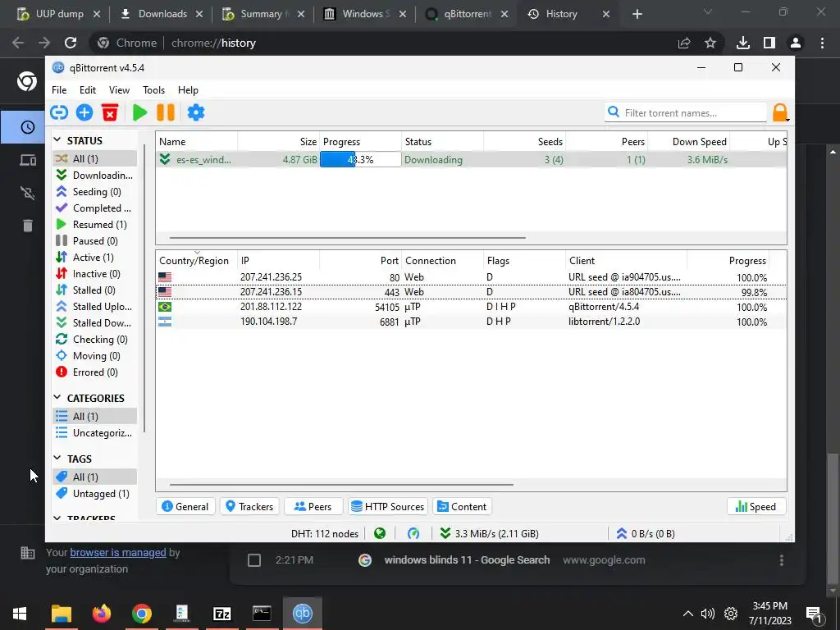Select the Downloading status filter
Screen dimensions: 840x630
click(95, 176)
